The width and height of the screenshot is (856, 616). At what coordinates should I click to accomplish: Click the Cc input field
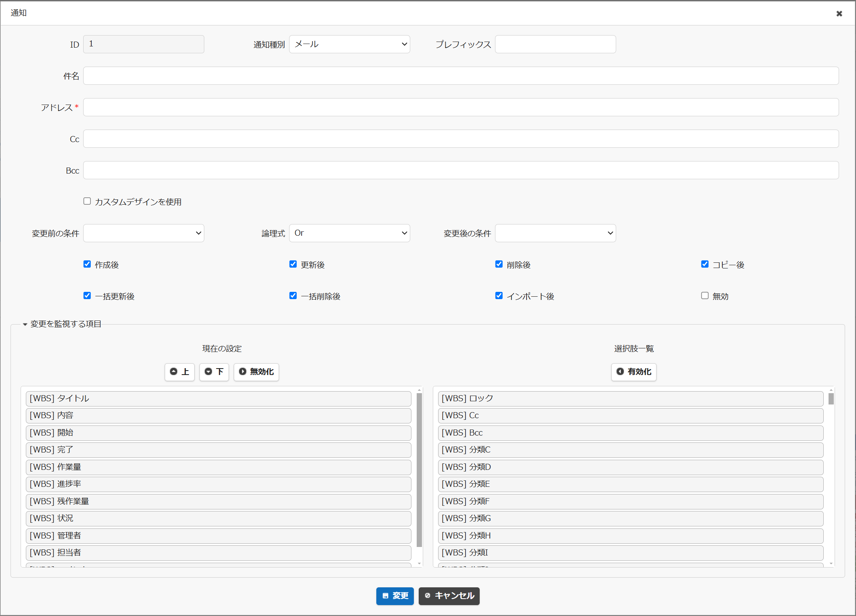[461, 138]
